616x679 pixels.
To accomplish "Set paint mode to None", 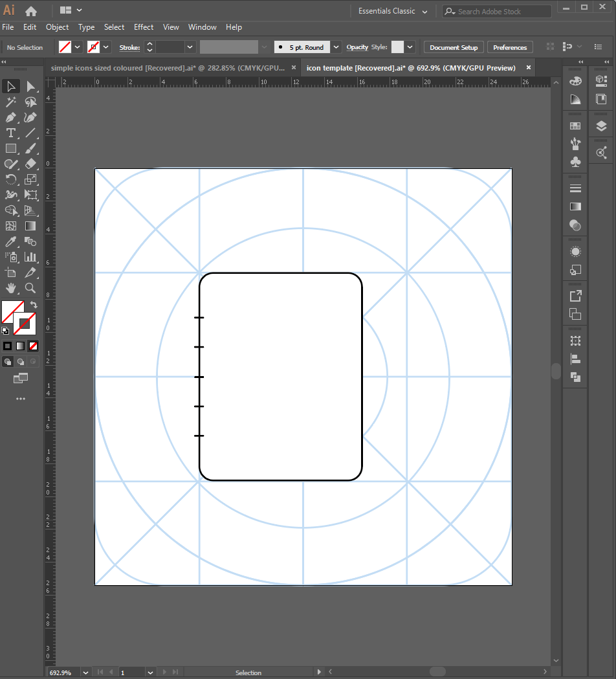I will [x=33, y=346].
